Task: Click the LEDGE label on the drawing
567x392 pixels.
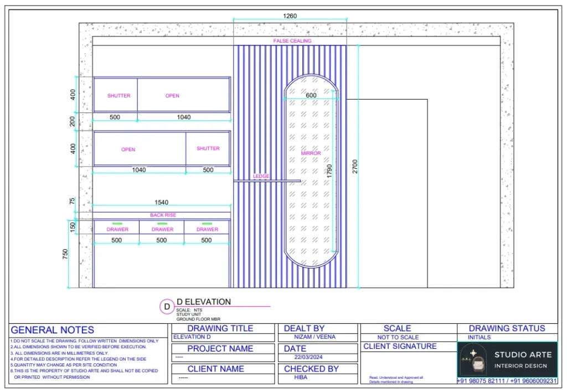Action: (x=261, y=176)
